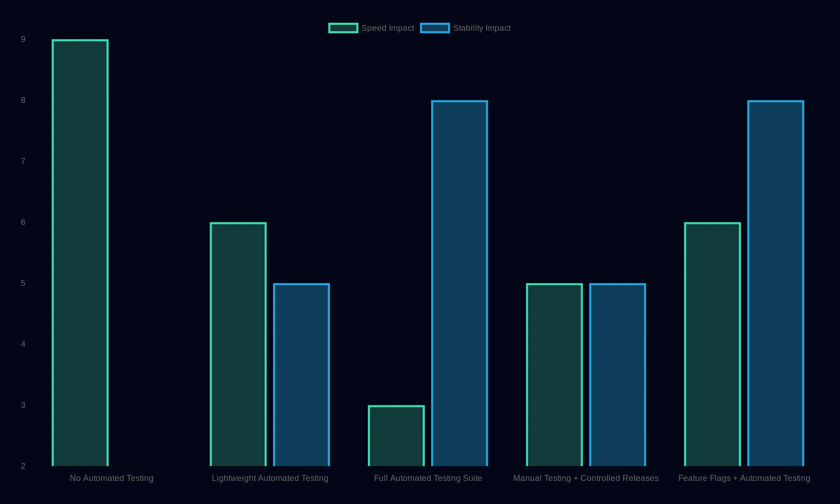Click the 'No Automated Testing' axis label
This screenshot has width=840, height=504.
(x=112, y=478)
